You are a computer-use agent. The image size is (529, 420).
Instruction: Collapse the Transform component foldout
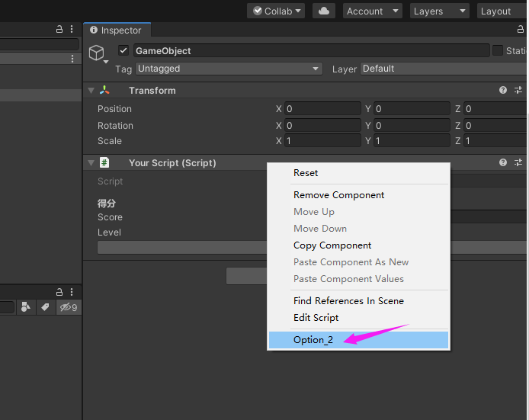coord(91,91)
